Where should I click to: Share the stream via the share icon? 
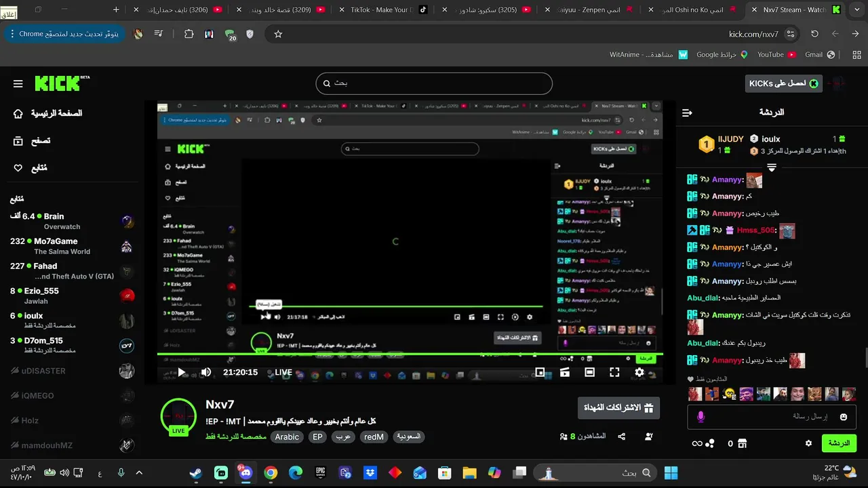622,437
